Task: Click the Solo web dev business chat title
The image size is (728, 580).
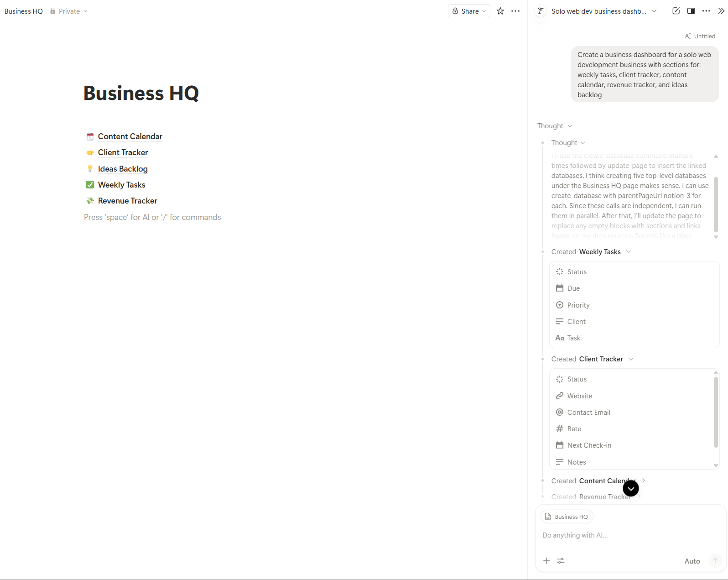Action: [x=598, y=11]
